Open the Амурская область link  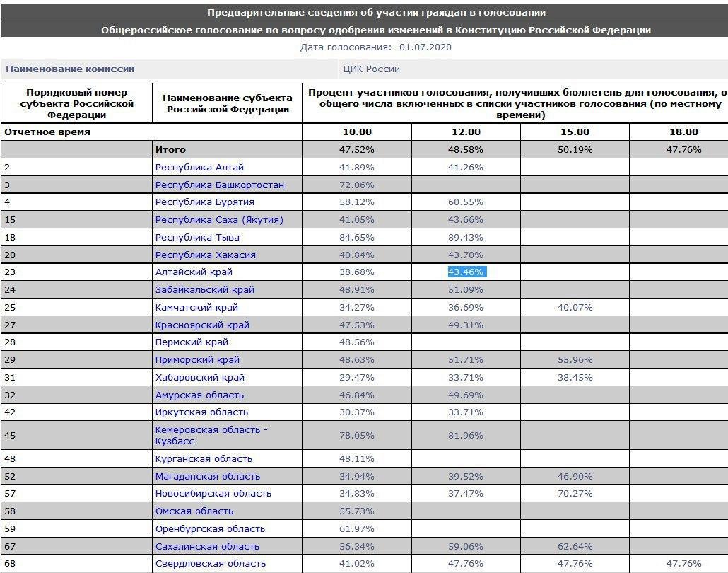point(199,395)
